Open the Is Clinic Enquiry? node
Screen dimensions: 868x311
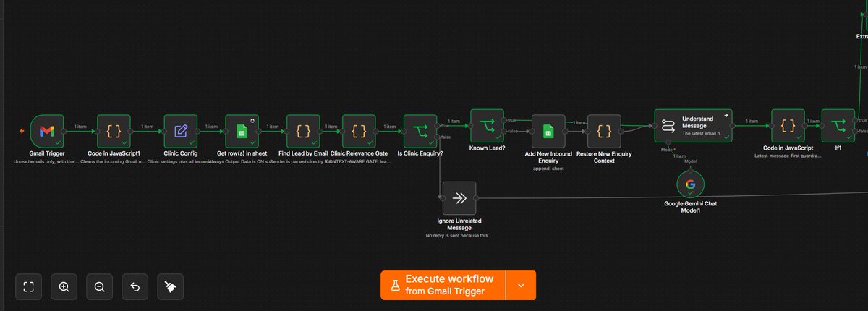(420, 131)
